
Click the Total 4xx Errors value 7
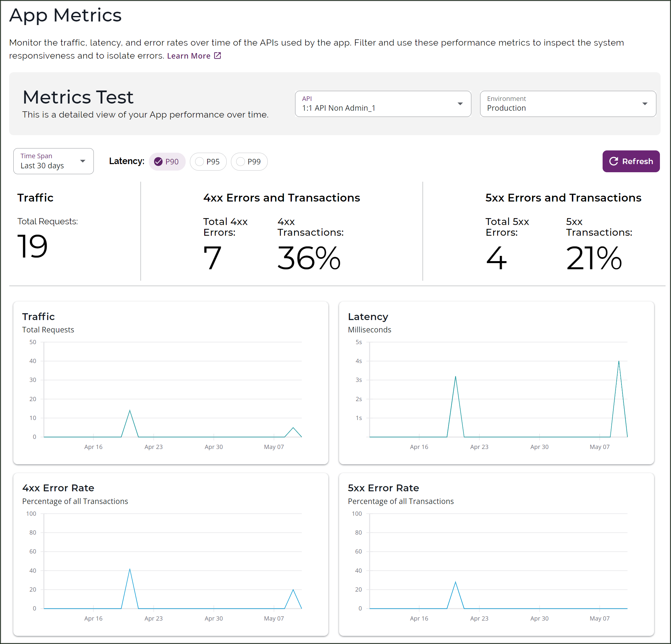click(x=212, y=259)
